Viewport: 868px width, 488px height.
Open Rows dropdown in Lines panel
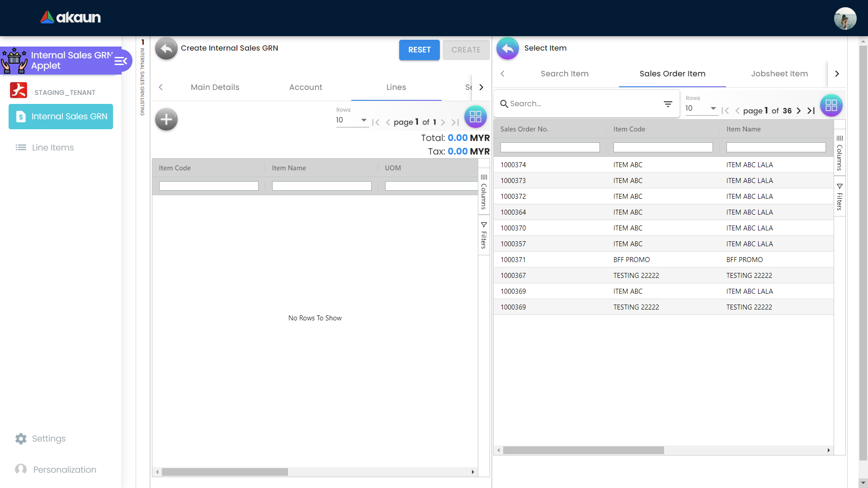(352, 120)
